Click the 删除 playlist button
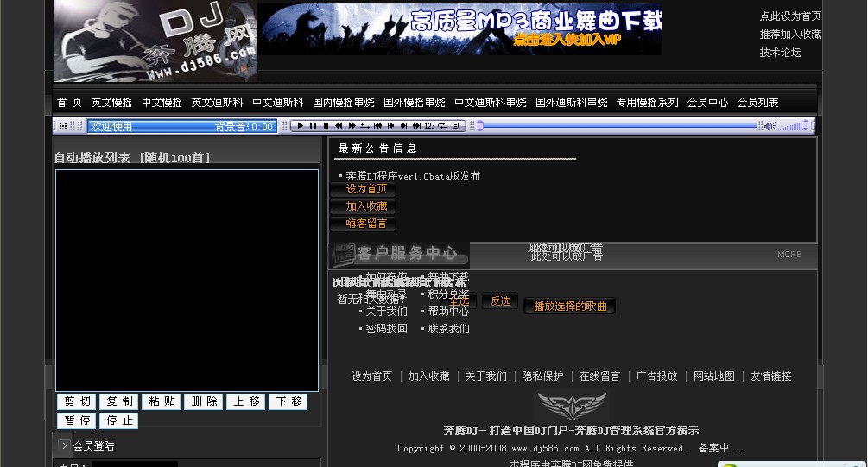Screen dimensions: 868x467 pos(204,401)
